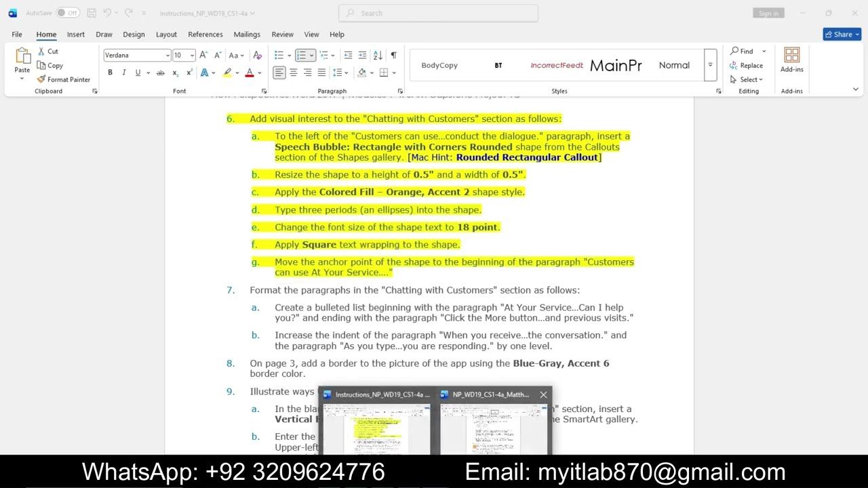Collapse the ribbon with the chevron
868x488 pixels.
pos(855,89)
